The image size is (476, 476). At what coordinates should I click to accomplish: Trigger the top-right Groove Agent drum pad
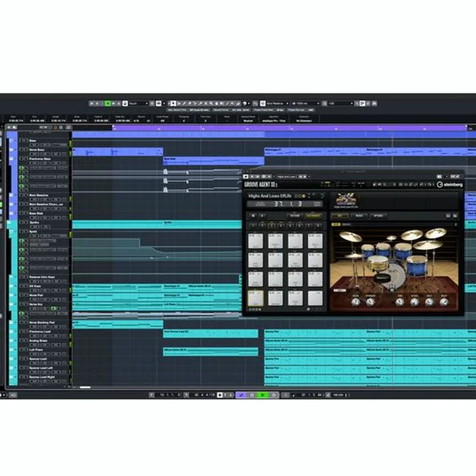click(315, 241)
